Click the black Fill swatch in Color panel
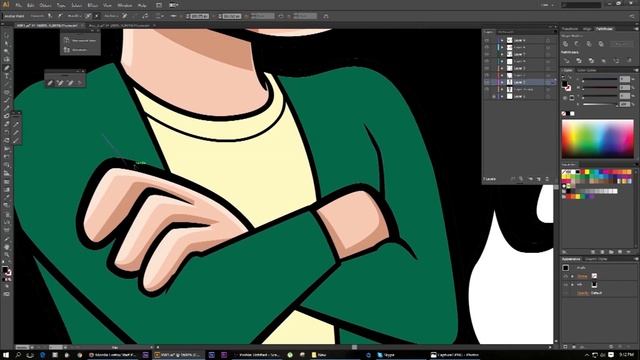Viewport: 640px width, 360px height. (564, 84)
